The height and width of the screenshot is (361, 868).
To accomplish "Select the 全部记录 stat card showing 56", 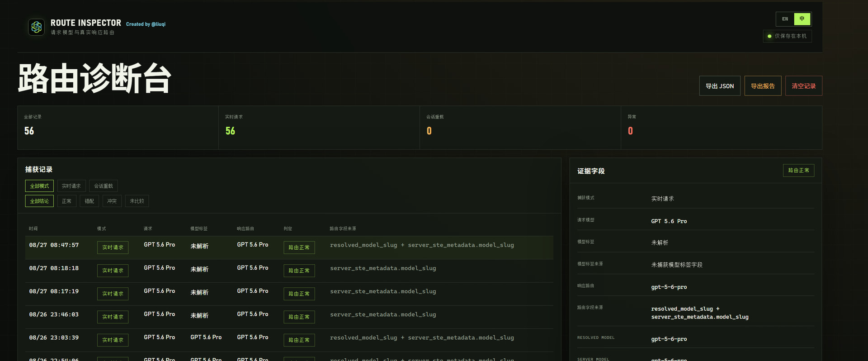I will tap(118, 128).
